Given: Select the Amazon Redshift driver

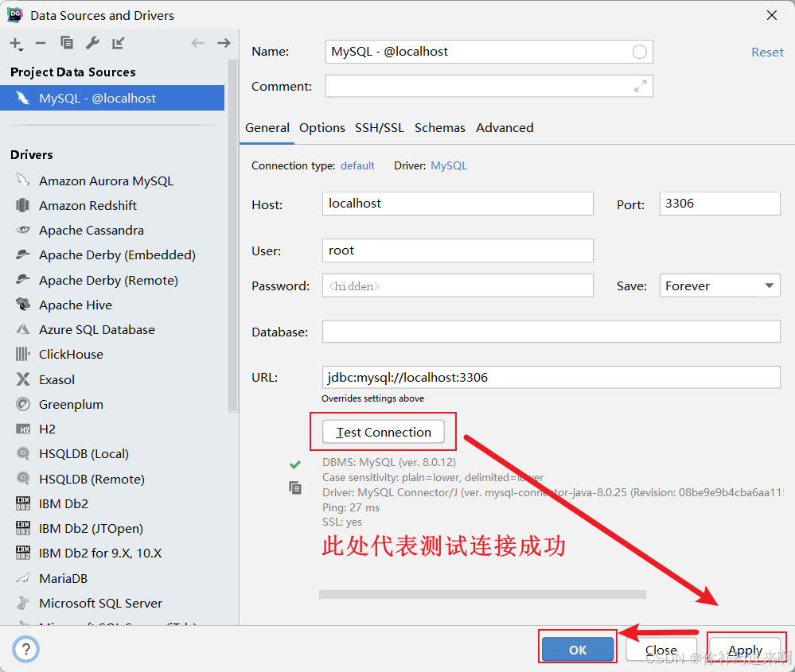Looking at the screenshot, I should click(88, 205).
